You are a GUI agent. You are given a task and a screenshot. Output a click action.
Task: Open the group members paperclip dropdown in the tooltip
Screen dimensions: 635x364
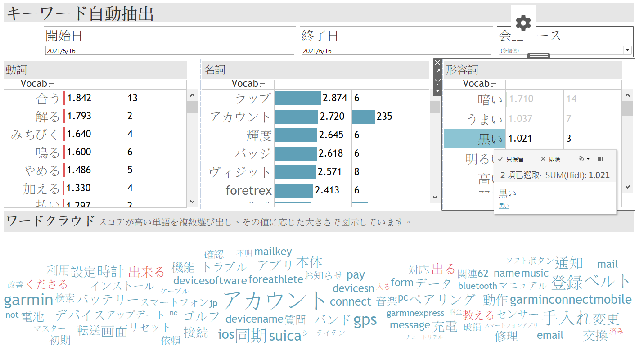point(584,159)
